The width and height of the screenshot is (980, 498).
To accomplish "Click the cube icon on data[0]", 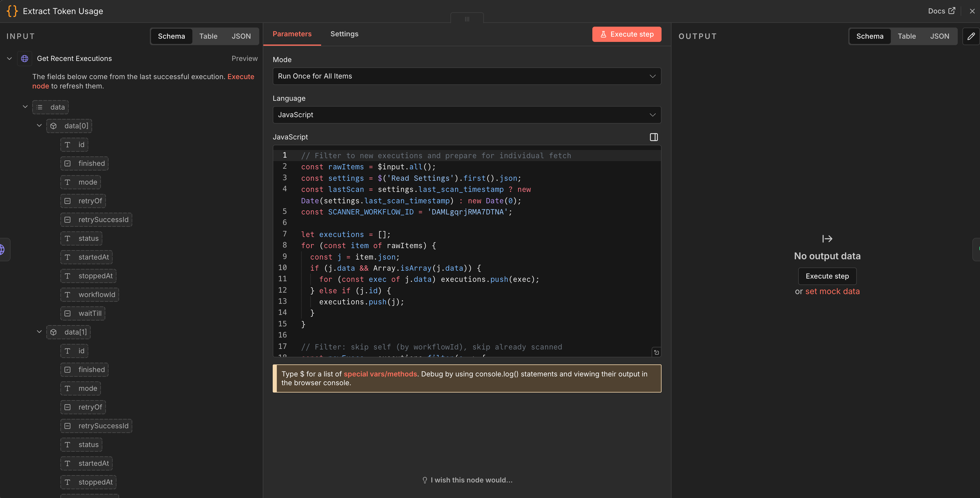I will point(54,126).
